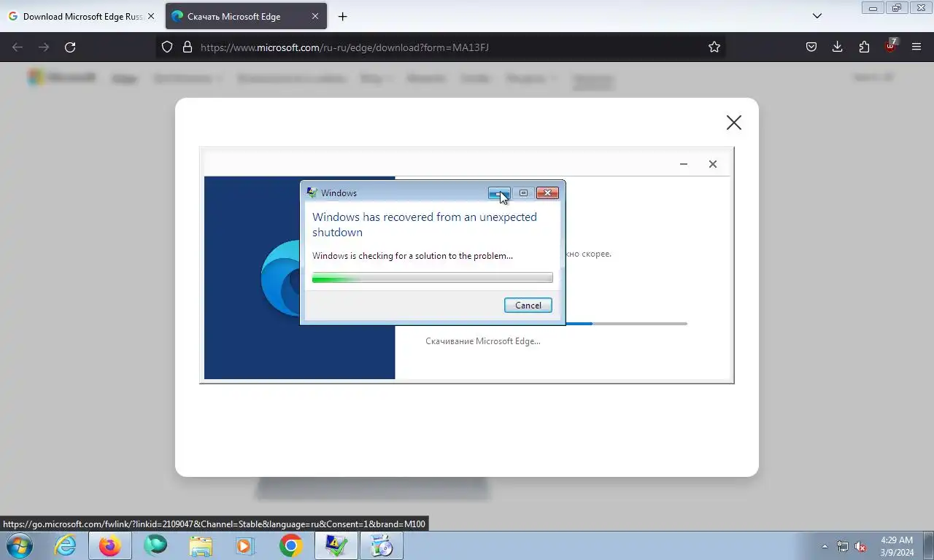
Task: Close the Download Microsoft Edge Russian tab
Action: 152,16
